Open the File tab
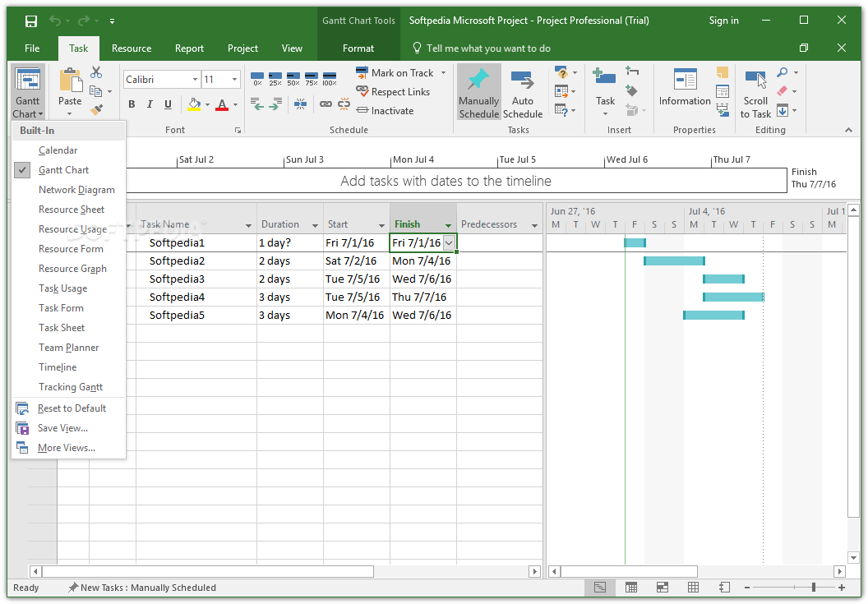Image resolution: width=868 pixels, height=604 pixels. 32,48
